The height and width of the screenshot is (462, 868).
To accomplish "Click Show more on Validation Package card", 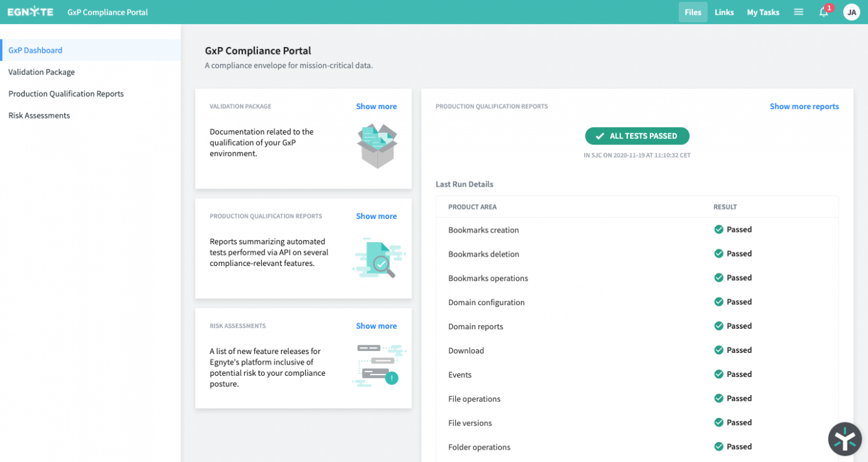I will click(x=376, y=106).
